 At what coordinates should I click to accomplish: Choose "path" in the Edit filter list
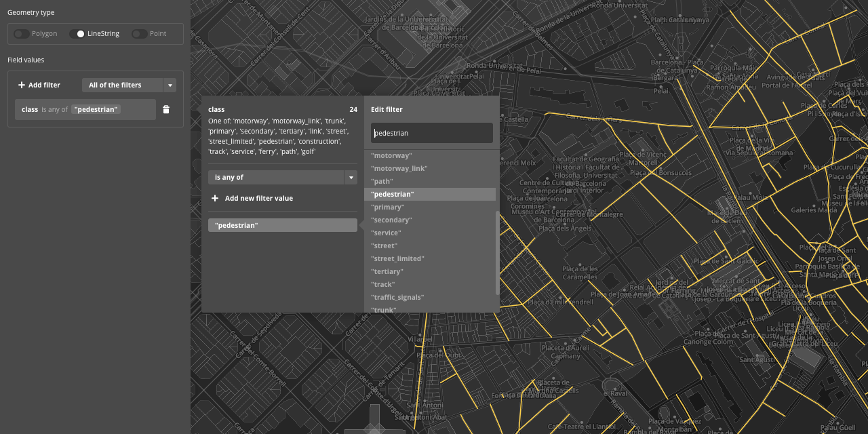(x=382, y=181)
